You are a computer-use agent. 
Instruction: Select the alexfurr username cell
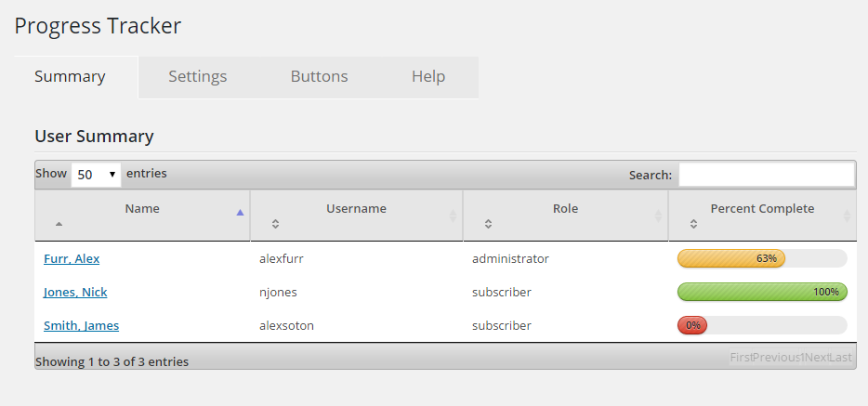(x=282, y=259)
